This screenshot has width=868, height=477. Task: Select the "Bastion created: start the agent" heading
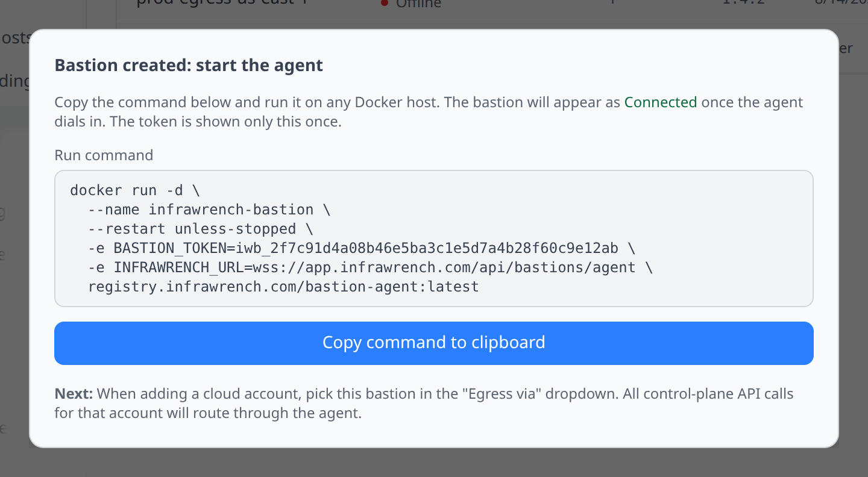click(x=189, y=65)
